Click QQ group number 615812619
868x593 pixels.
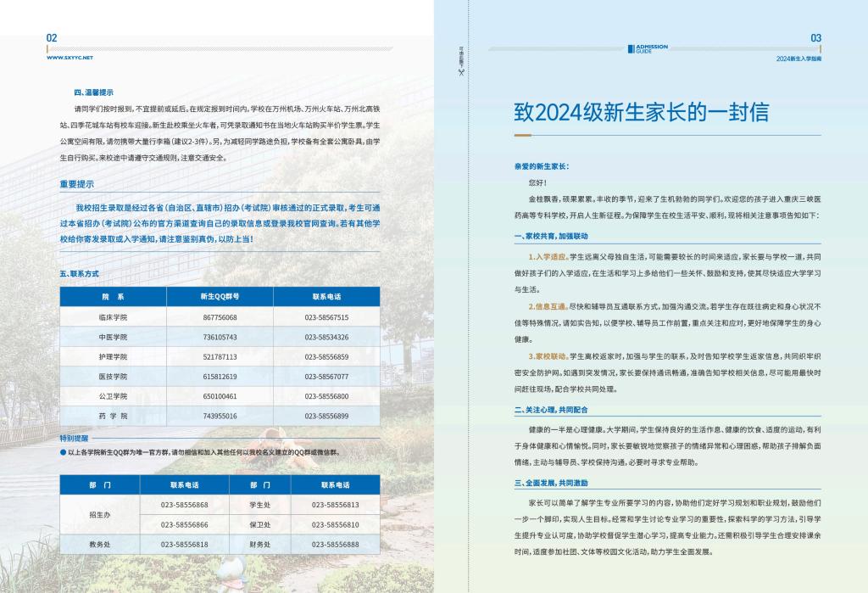(x=220, y=377)
